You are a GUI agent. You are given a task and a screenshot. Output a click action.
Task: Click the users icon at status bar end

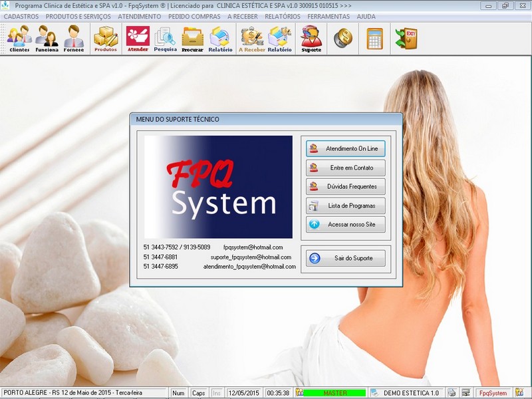pos(519,392)
